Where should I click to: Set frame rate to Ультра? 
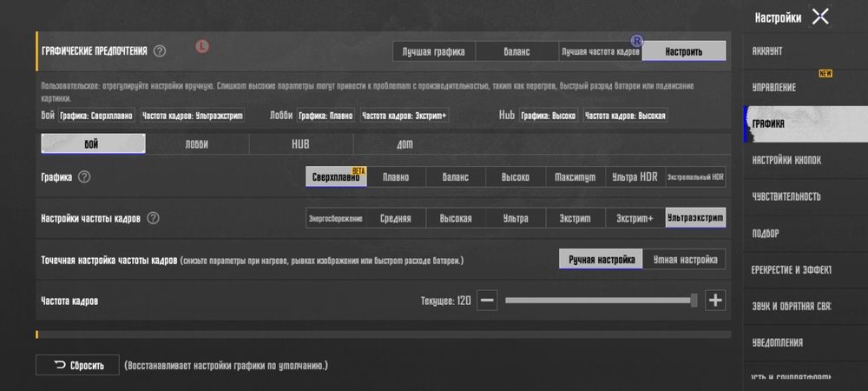pos(516,218)
